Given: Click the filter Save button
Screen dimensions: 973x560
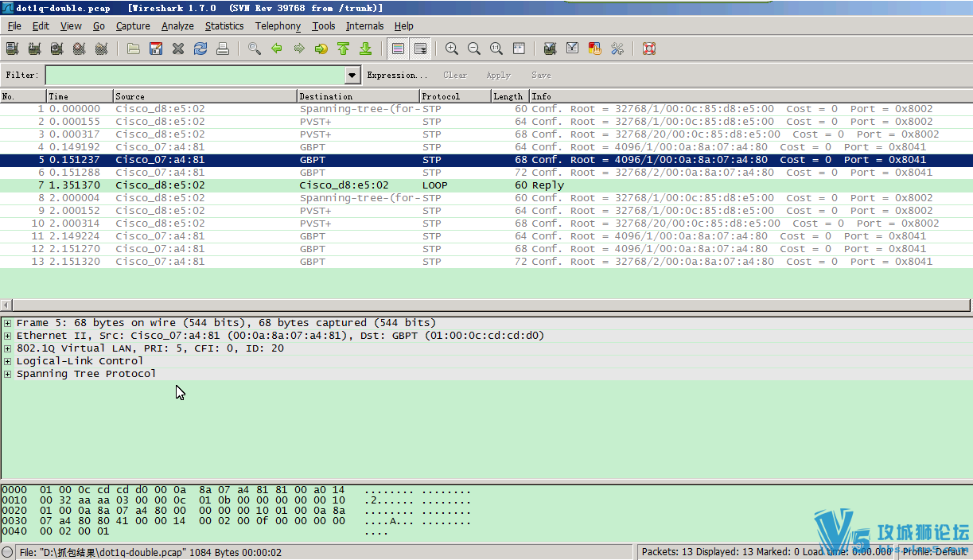Looking at the screenshot, I should 541,75.
